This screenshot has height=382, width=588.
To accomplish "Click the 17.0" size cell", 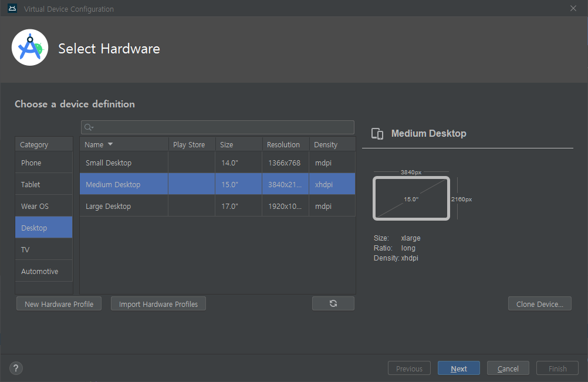I will tap(238, 206).
